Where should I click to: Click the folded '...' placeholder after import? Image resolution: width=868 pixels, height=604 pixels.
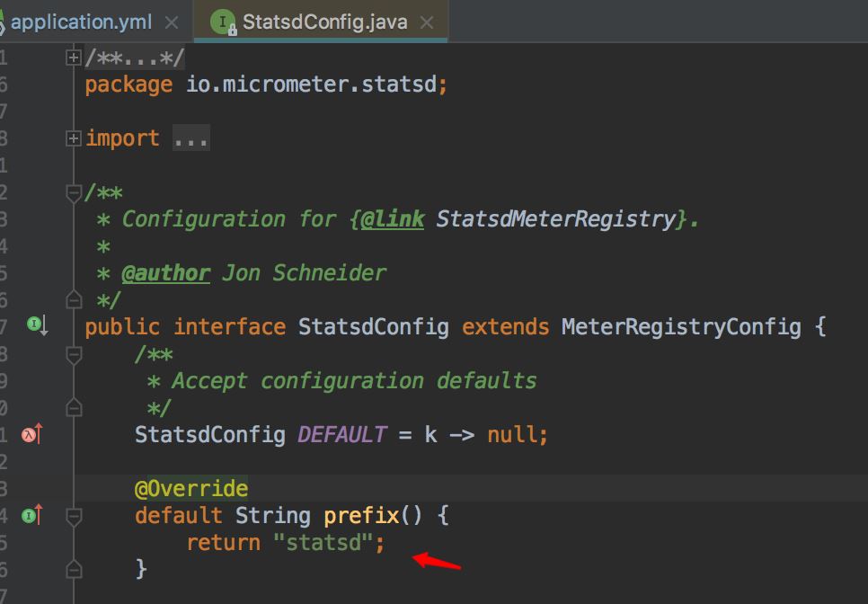(x=190, y=138)
